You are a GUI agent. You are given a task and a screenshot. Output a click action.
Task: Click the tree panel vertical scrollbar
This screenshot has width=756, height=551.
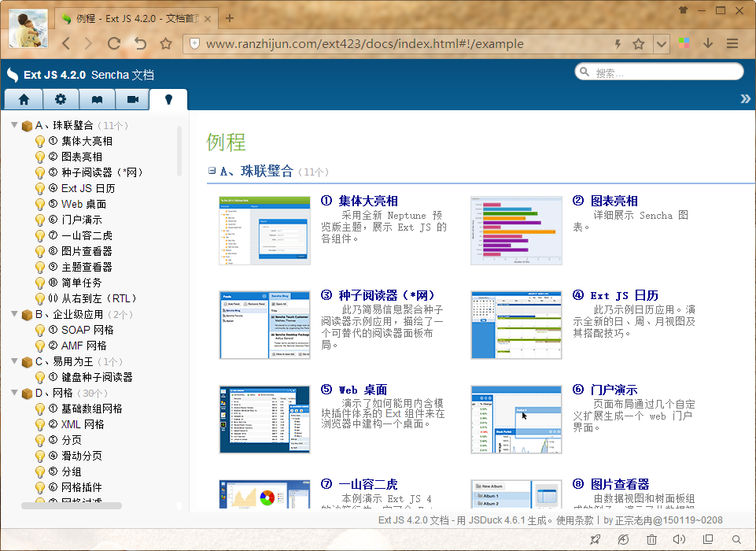(x=179, y=151)
